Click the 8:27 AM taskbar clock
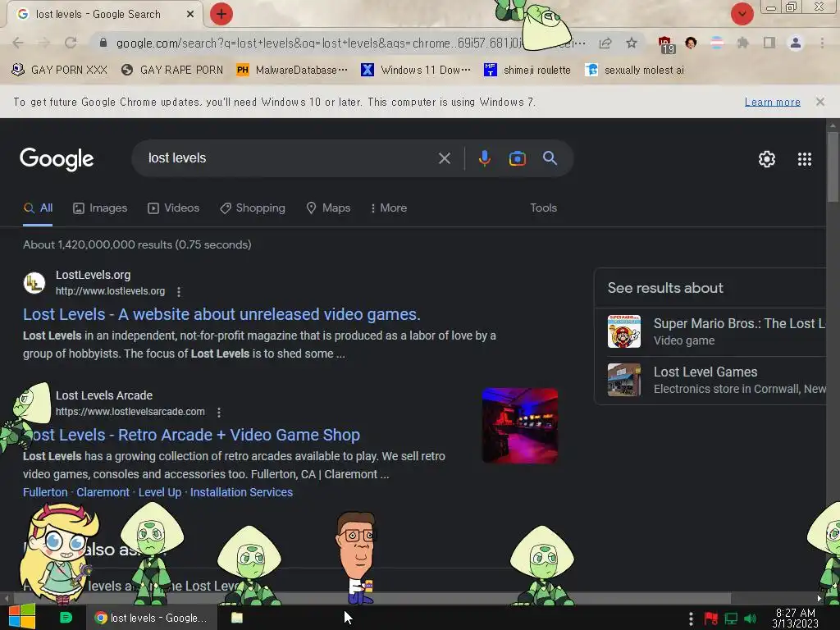This screenshot has height=630, width=840. (x=795, y=619)
